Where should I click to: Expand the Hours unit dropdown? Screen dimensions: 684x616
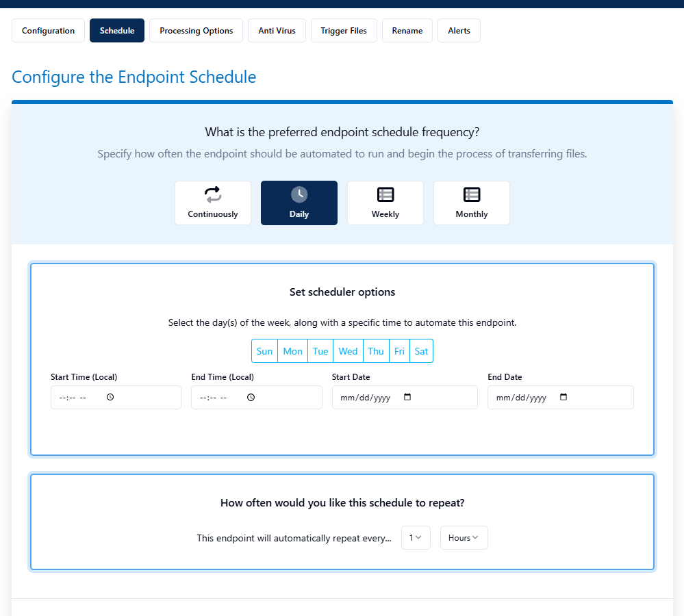click(x=464, y=538)
